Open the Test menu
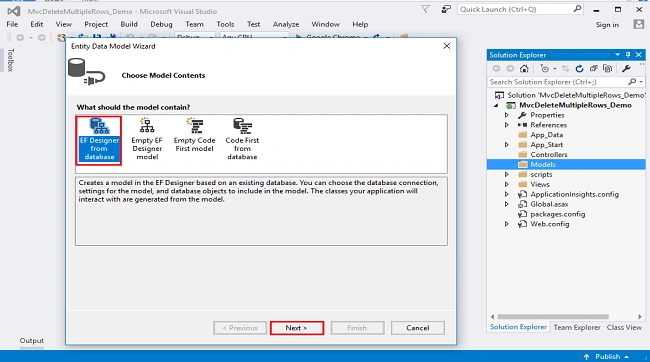The width and height of the screenshot is (650, 362). [x=254, y=24]
